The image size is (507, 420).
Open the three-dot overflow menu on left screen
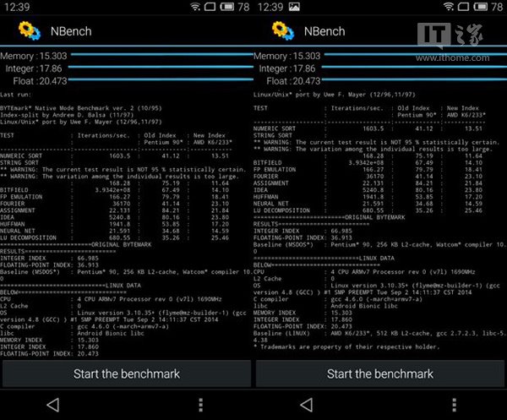click(x=201, y=405)
